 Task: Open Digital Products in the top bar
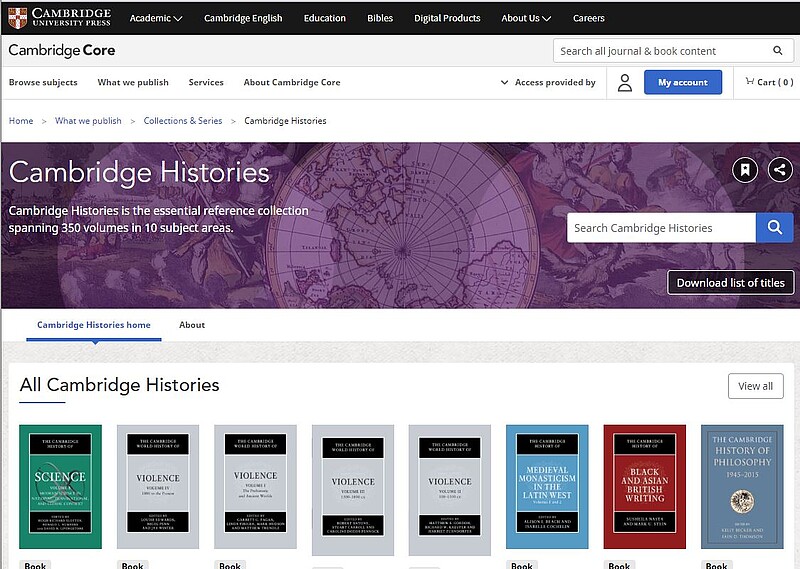(x=447, y=18)
